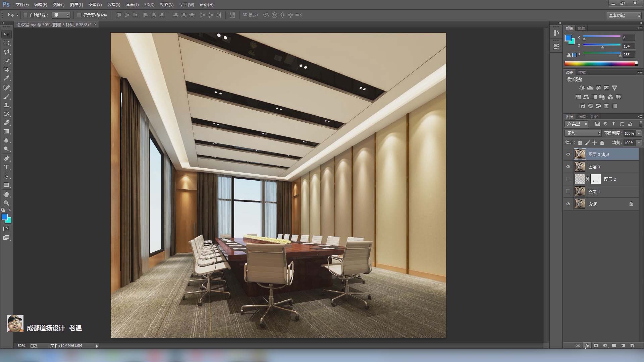Open the fill 填充 slider dropdown
Screen dimensions: 644x362
(x=639, y=143)
